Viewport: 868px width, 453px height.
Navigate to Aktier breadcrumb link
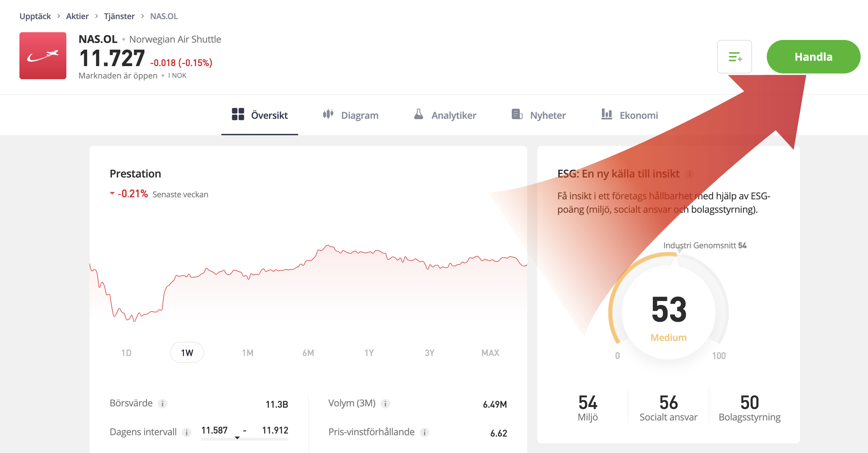pyautogui.click(x=77, y=16)
